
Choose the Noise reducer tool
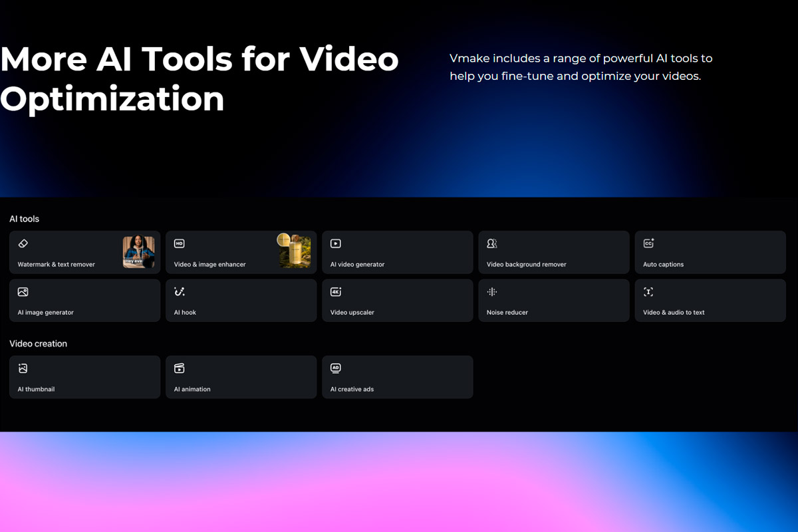554,301
